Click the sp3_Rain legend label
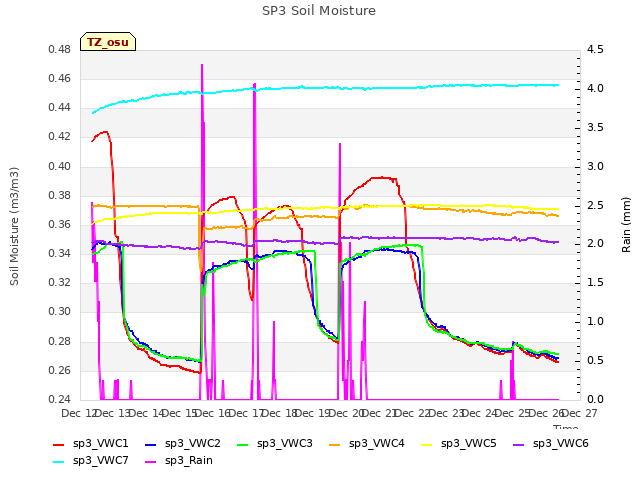Viewport: 640px width, 480px height. (189, 460)
